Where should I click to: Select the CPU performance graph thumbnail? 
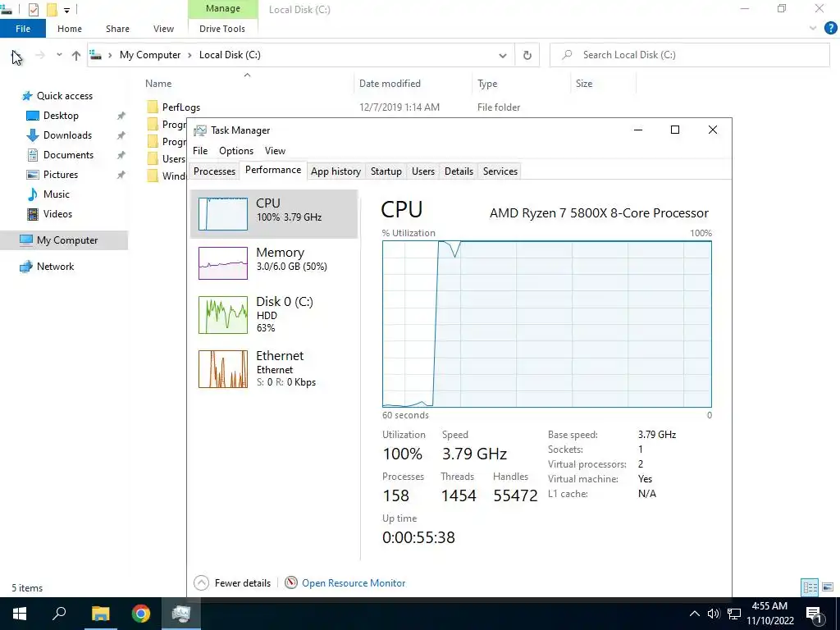(223, 214)
